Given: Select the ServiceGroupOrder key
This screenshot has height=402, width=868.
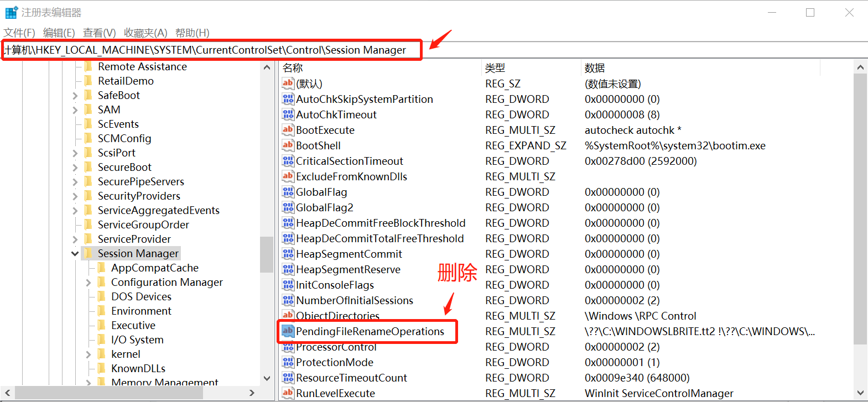Looking at the screenshot, I should click(x=143, y=225).
